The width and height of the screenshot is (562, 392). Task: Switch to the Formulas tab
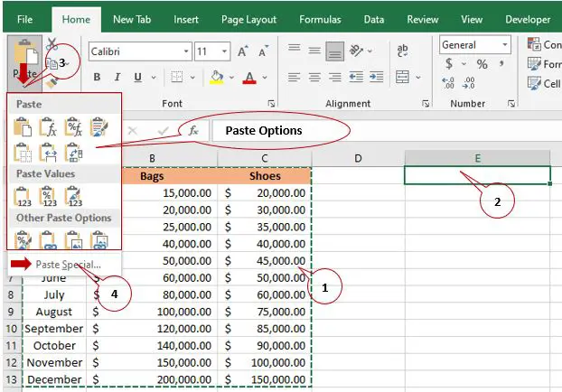(320, 19)
